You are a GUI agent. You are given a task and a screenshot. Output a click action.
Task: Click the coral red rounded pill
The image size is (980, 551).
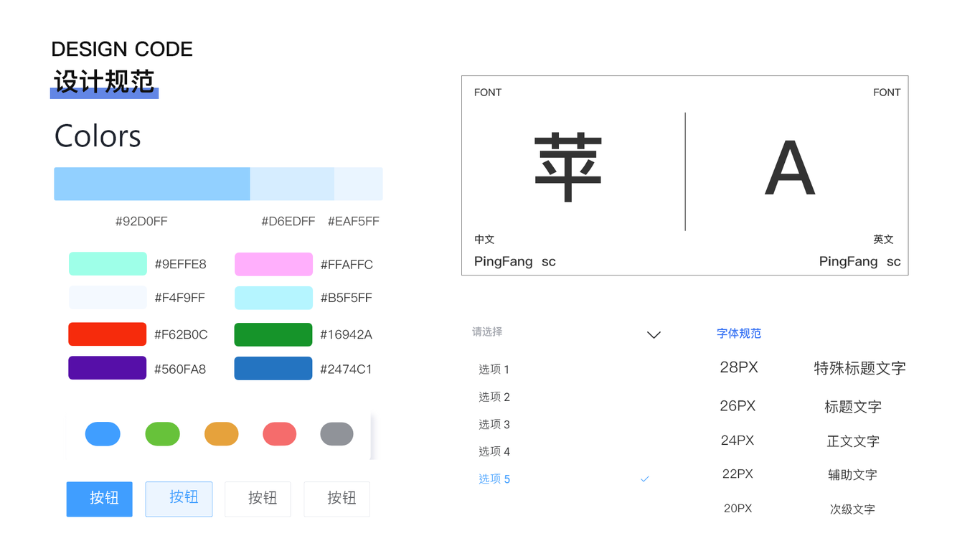click(280, 434)
